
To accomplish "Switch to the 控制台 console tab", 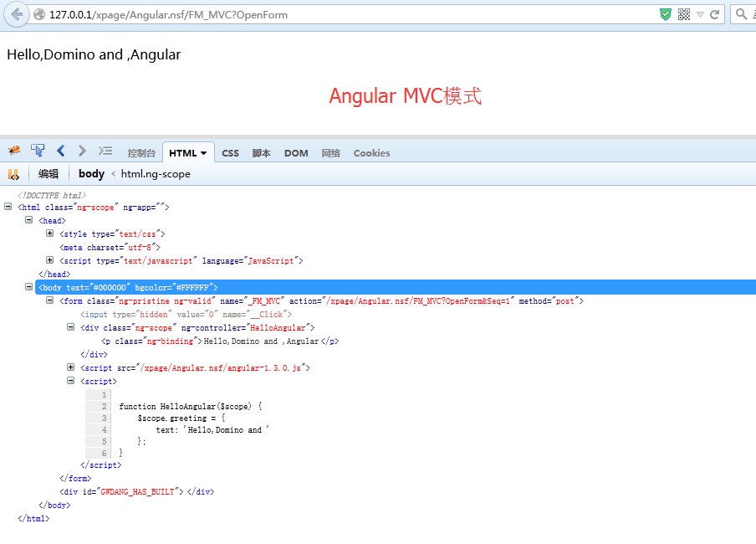I will [141, 153].
